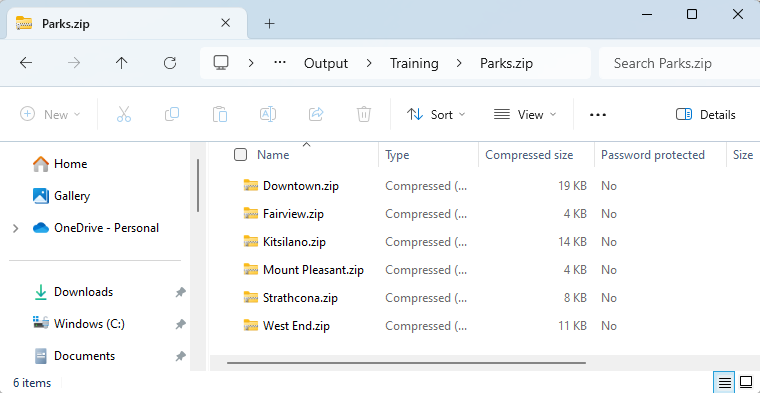Sort by Compressed size column header
This screenshot has width=760, height=393.
529,155
